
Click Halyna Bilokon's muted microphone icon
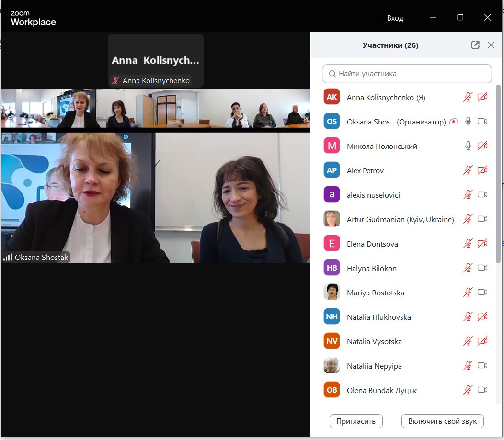pos(468,268)
